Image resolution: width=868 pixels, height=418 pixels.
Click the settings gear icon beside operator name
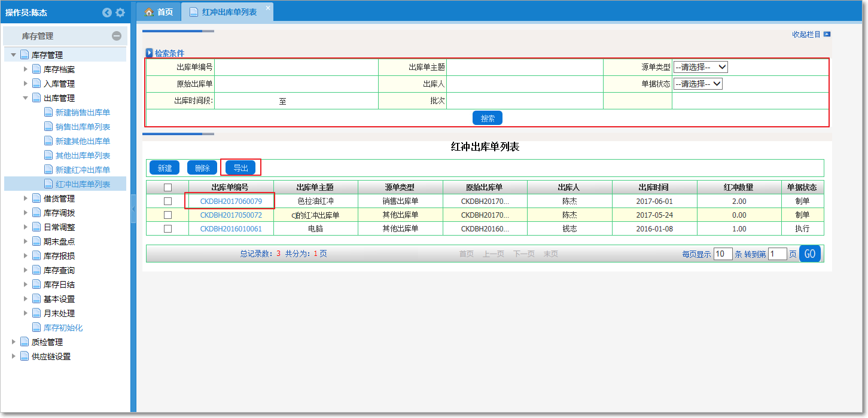coord(120,12)
